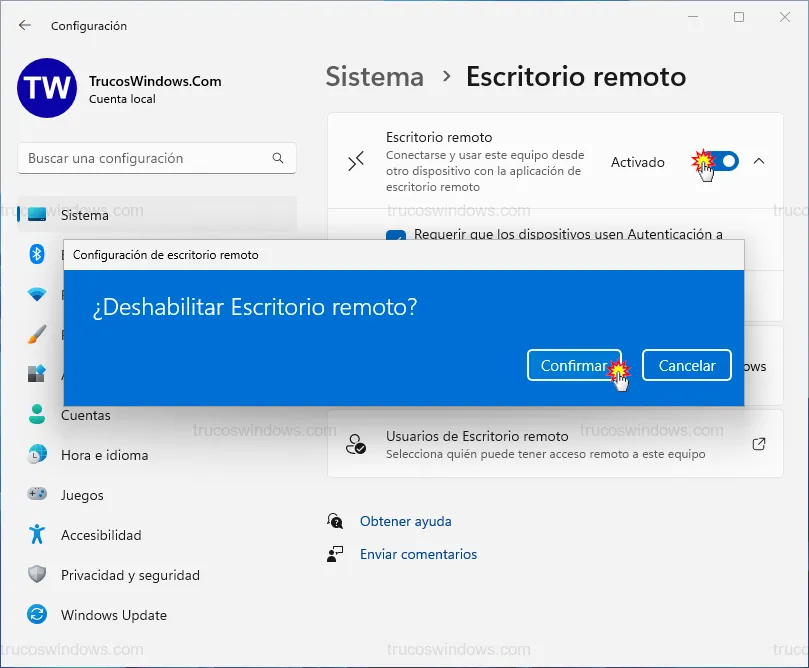Screen dimensions: 809x668
Task: Click Sistema in the breadcrumb header
Action: (x=375, y=77)
